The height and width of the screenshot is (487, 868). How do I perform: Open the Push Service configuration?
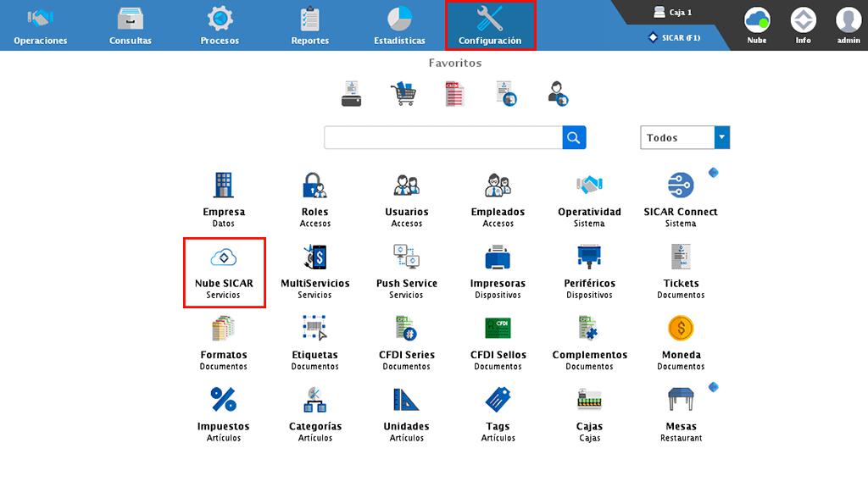406,270
